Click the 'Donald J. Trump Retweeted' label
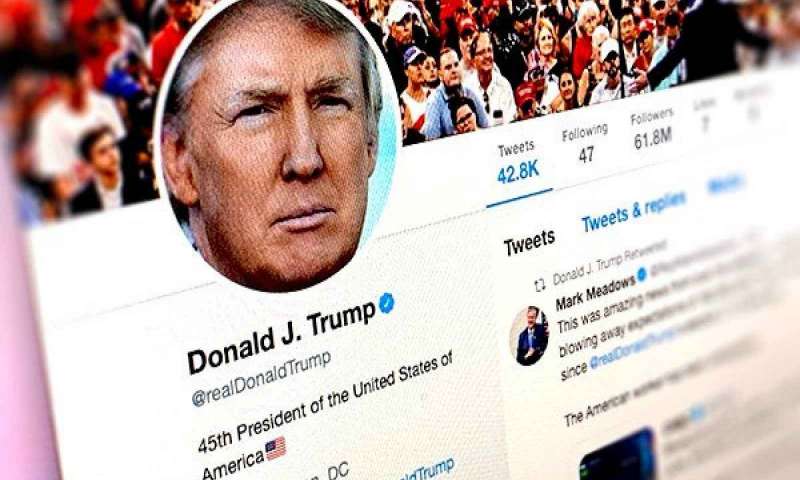Viewport: 800px width, 480px height. tap(610, 263)
